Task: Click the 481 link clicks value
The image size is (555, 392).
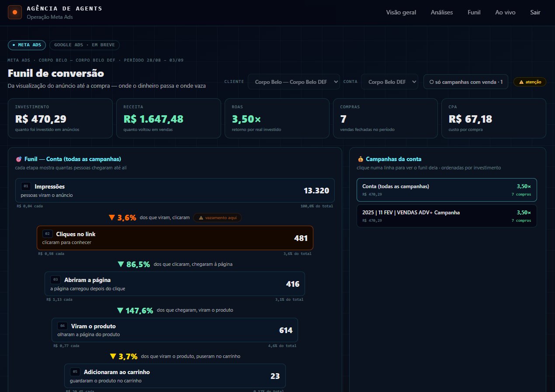Action: (x=301, y=238)
